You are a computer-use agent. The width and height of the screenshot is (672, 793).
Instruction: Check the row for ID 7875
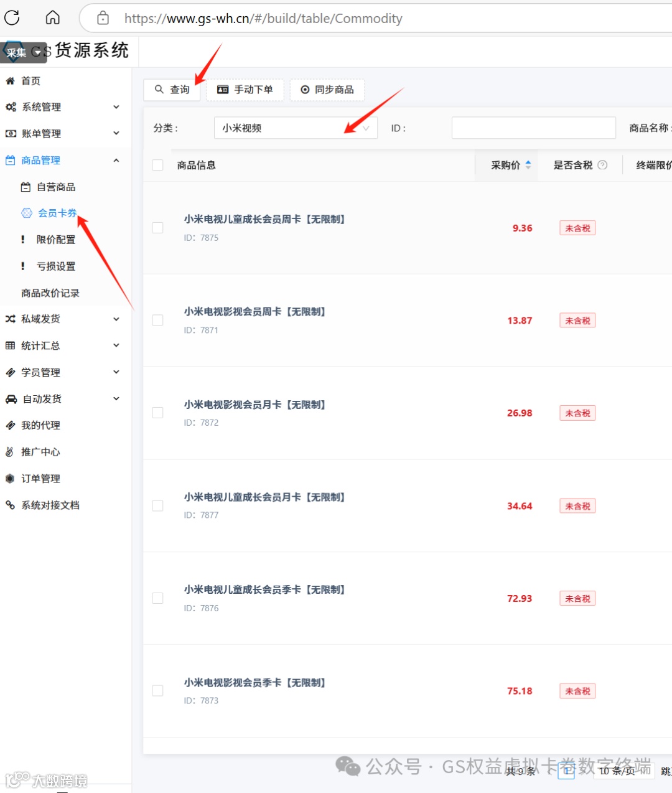(158, 228)
